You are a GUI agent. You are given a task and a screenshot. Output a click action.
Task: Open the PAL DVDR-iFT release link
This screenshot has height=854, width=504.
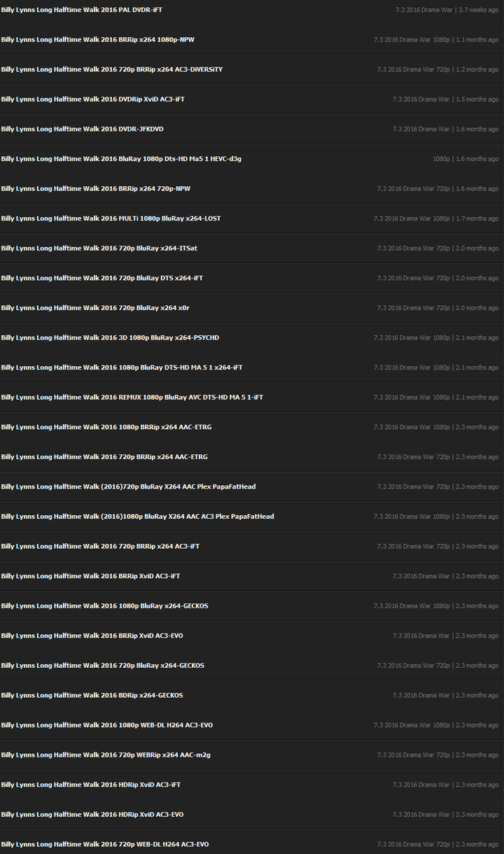pos(82,10)
